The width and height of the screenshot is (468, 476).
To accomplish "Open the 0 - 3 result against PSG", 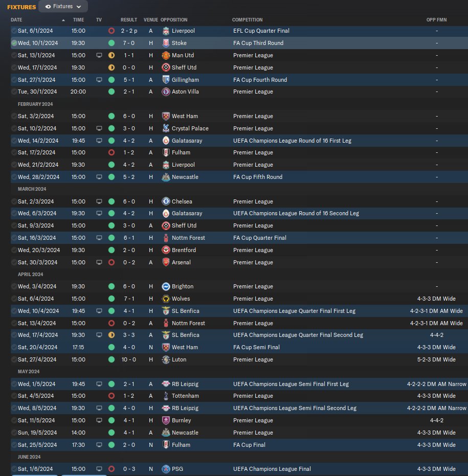I will click(129, 469).
